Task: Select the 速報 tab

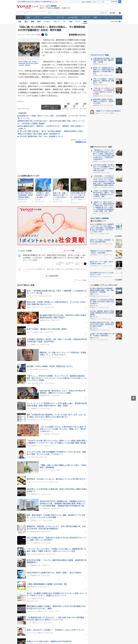Action: coord(28,17)
